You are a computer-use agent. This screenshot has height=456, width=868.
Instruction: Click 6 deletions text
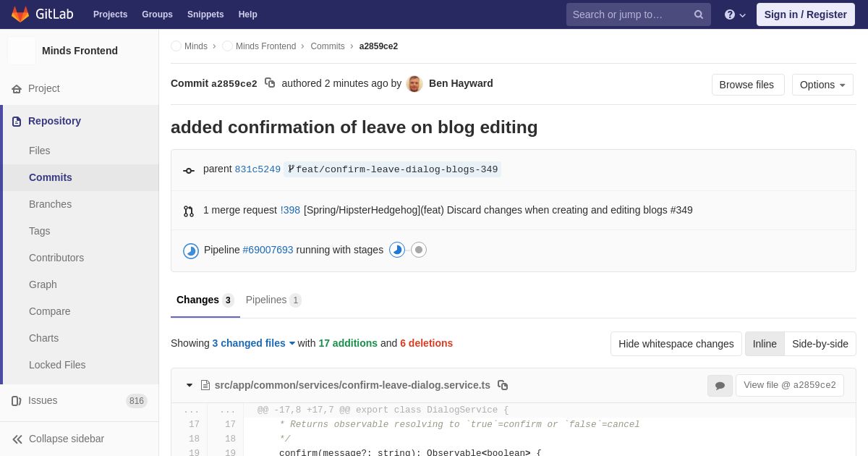click(427, 343)
